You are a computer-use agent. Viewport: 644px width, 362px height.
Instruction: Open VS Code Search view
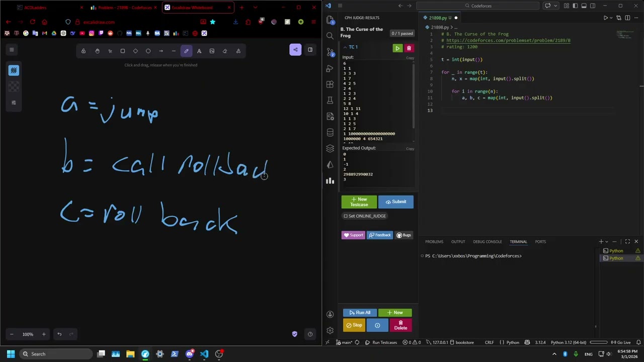(330, 36)
